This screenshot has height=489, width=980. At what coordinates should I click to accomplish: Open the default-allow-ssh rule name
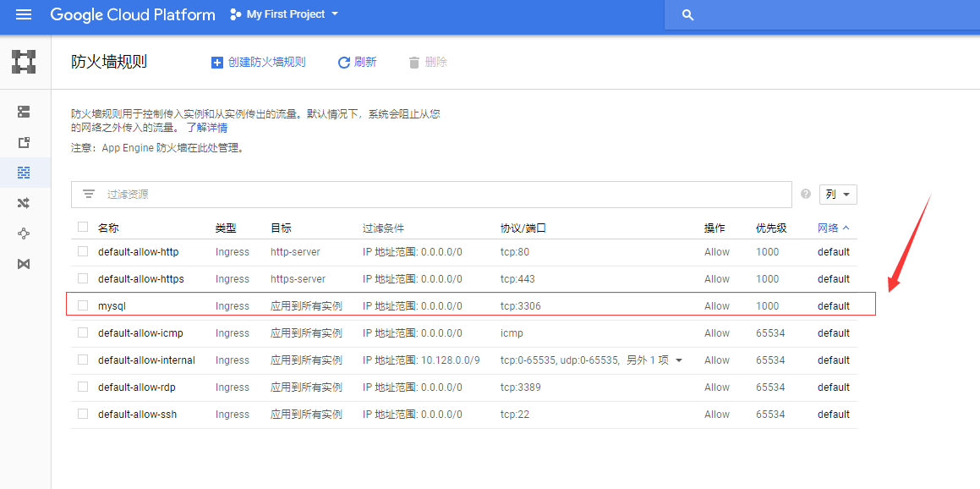pos(138,414)
